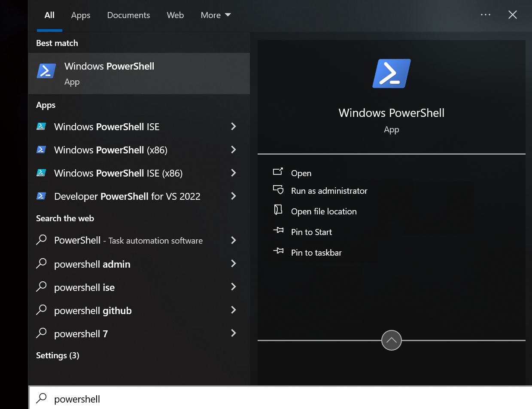Switch to the Apps tab

point(81,15)
